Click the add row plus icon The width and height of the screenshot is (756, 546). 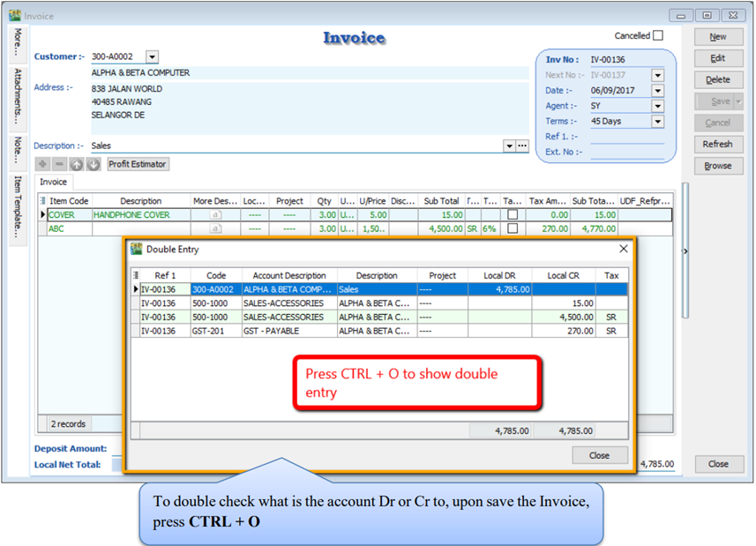pyautogui.click(x=42, y=164)
